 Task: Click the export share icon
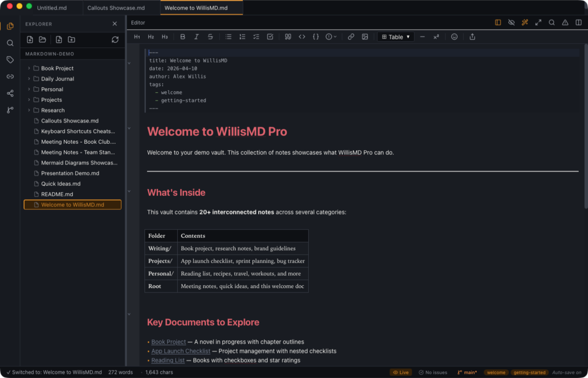coord(472,37)
